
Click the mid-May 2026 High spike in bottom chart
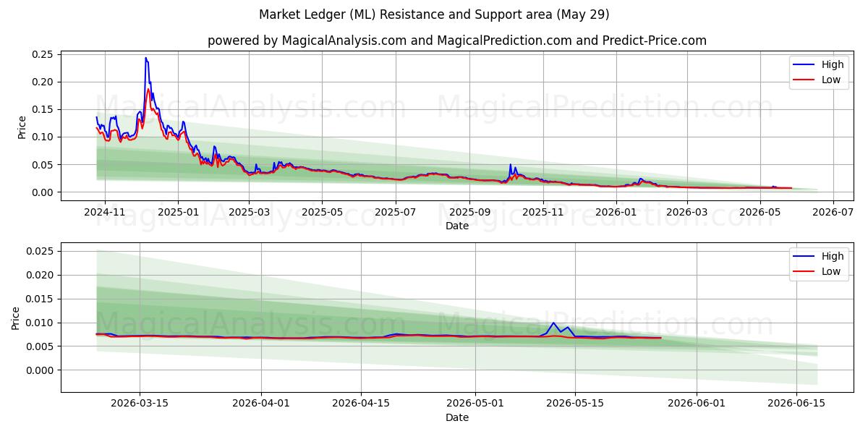click(553, 323)
